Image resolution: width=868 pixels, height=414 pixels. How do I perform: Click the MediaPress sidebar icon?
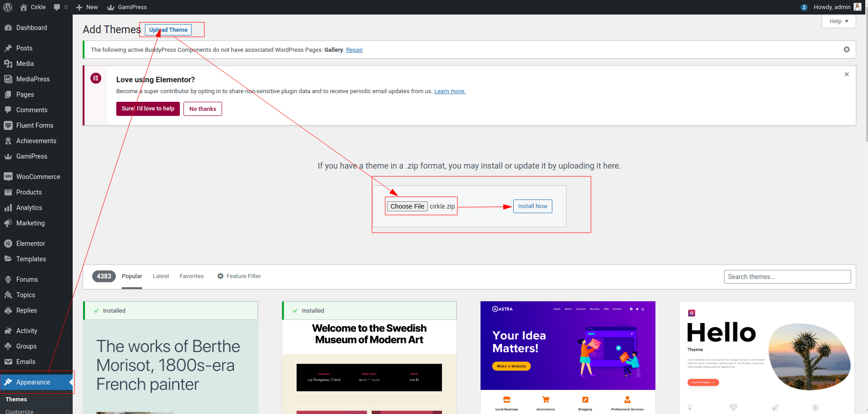coord(8,79)
